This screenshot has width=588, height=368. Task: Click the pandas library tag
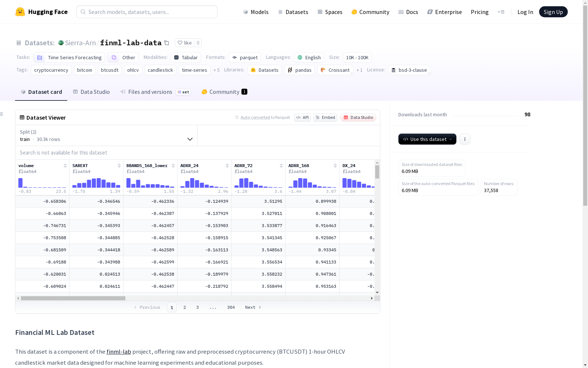[x=300, y=70]
